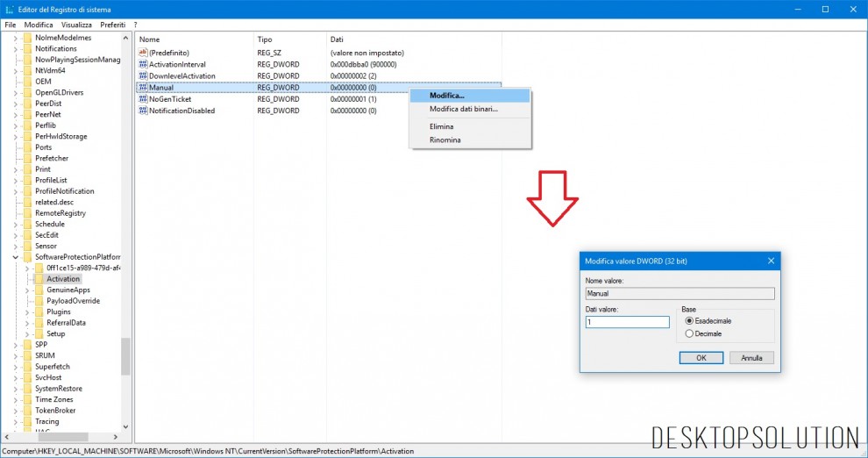
Task: Collapse the SoftwareProtectionPlatform tree node
Action: pos(16,257)
